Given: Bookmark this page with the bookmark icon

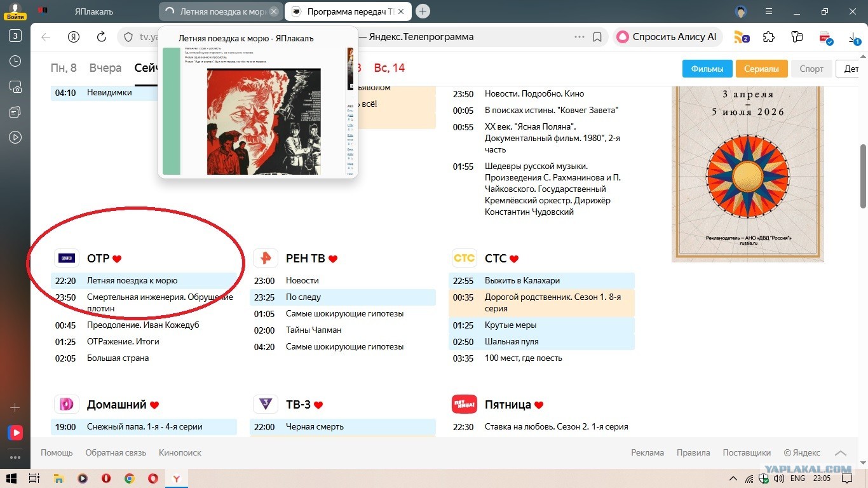Looking at the screenshot, I should [597, 37].
